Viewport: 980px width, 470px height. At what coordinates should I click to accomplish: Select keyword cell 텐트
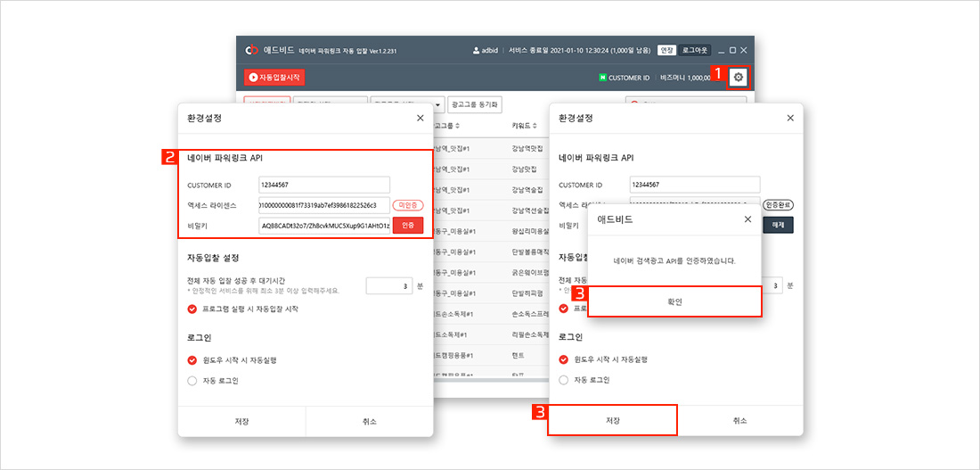pos(519,356)
